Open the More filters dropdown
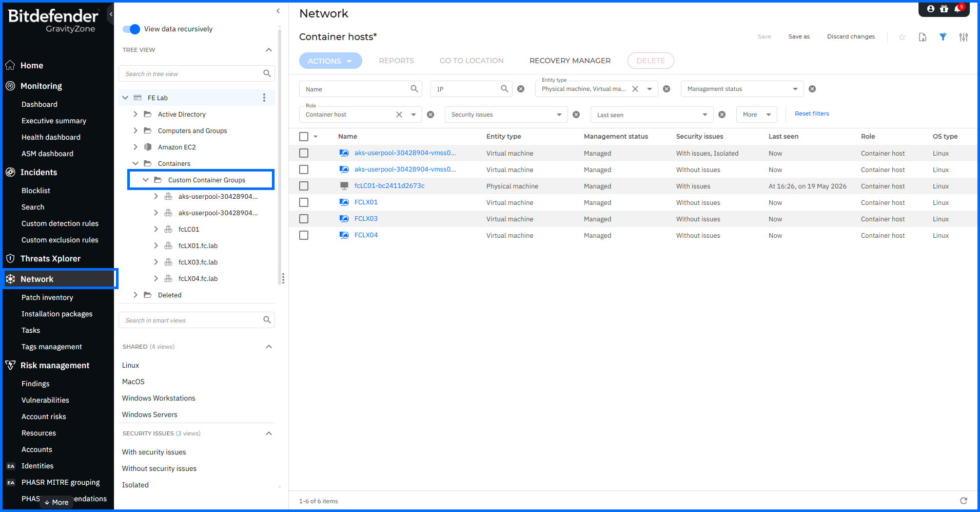Image resolution: width=980 pixels, height=512 pixels. 757,115
